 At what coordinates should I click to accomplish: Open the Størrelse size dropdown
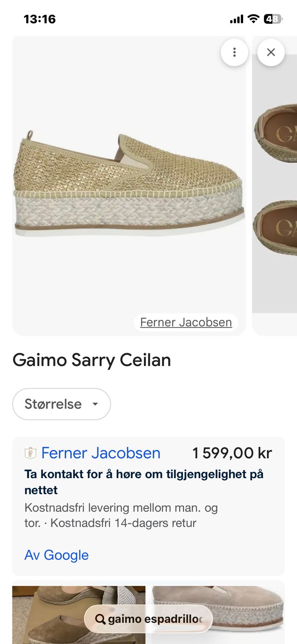tap(61, 404)
